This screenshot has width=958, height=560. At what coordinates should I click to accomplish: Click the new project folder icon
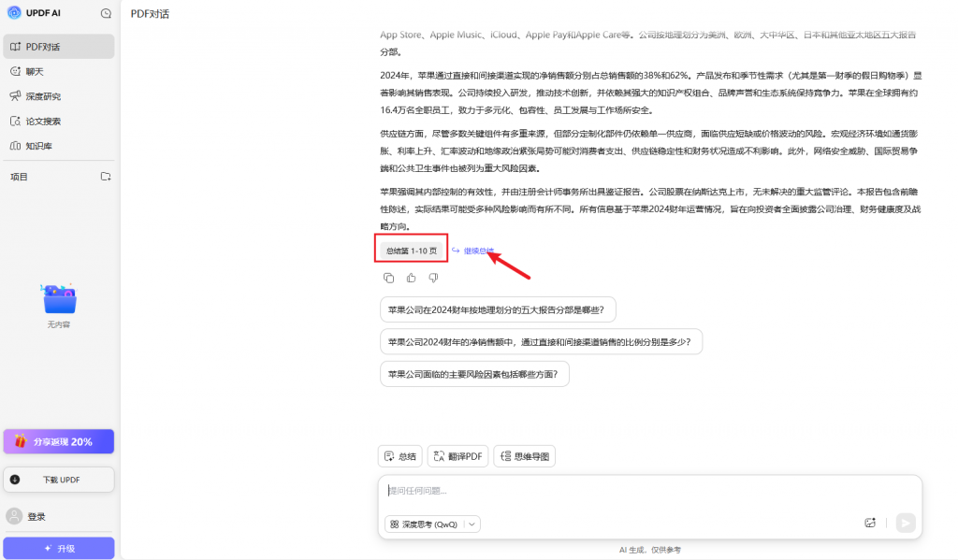coord(106,177)
